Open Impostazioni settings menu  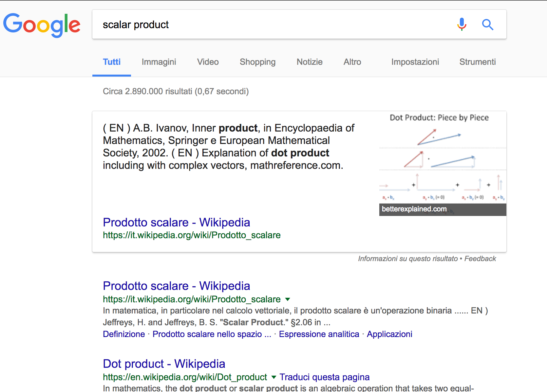pos(415,62)
